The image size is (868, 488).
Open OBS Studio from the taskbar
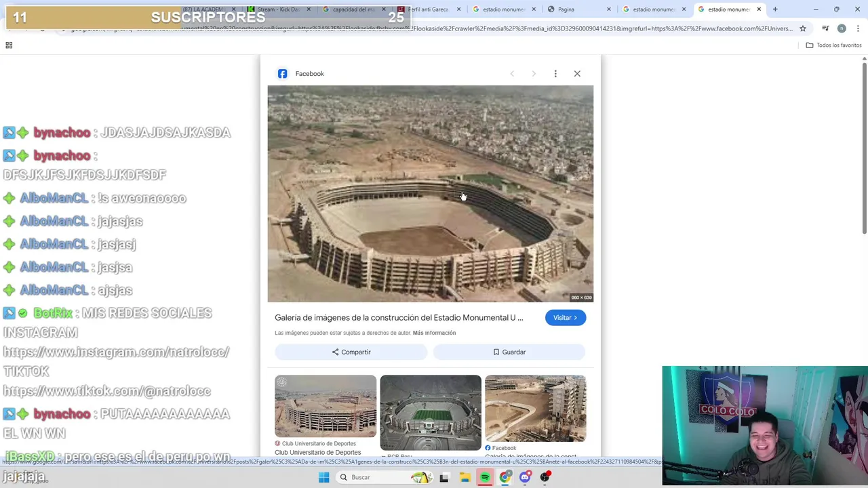545,477
